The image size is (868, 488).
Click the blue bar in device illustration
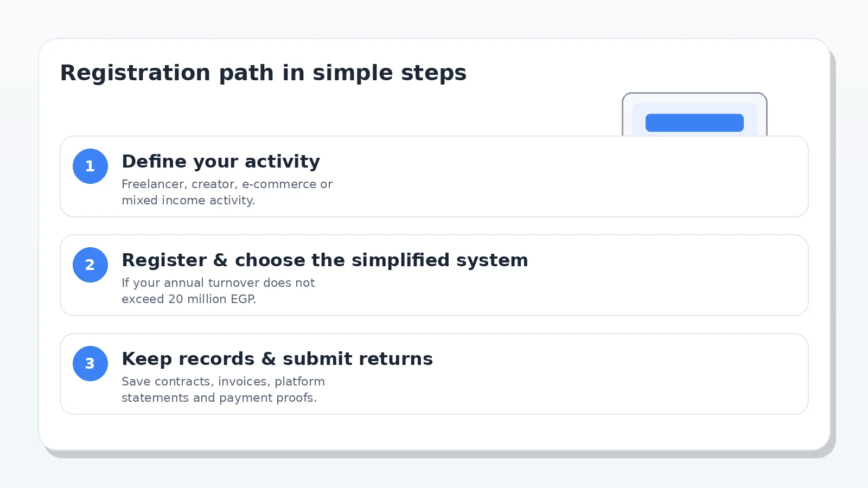click(694, 123)
